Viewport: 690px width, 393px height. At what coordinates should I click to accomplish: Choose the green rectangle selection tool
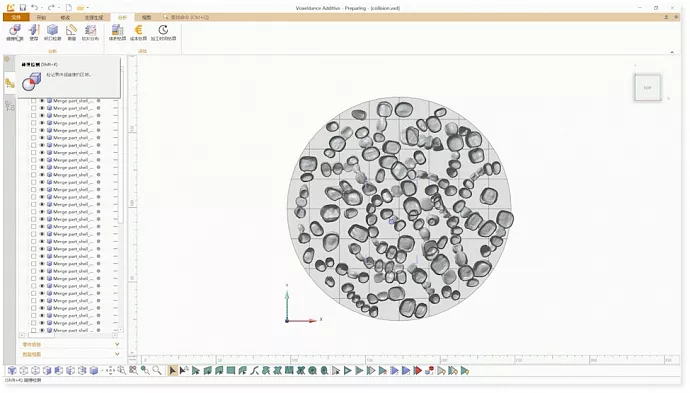(231, 371)
